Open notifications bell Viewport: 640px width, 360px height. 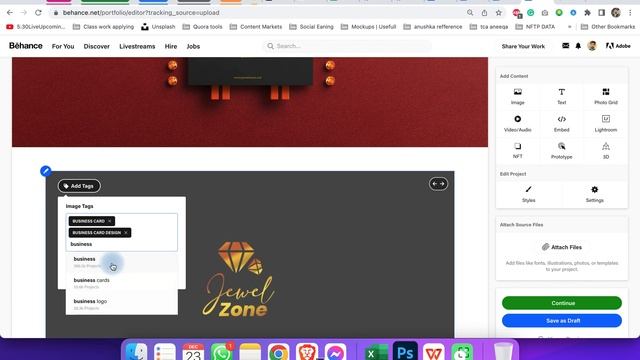[x=578, y=46]
